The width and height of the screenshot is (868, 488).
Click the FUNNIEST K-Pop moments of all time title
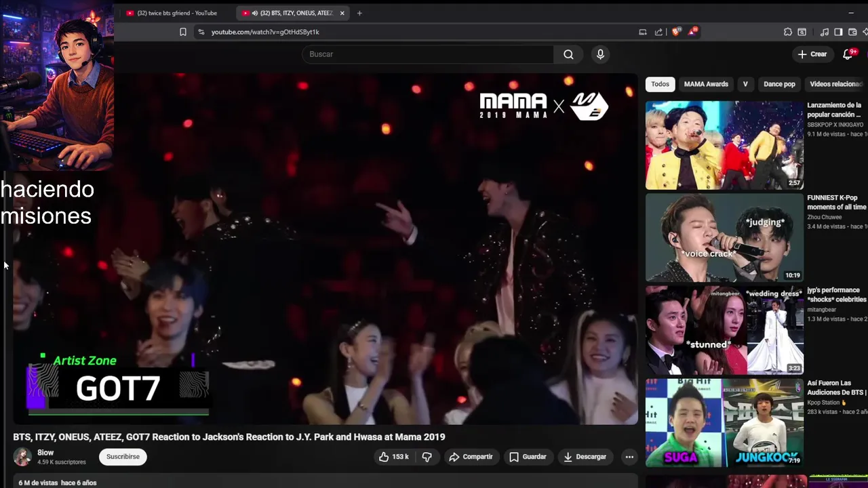[837, 202]
